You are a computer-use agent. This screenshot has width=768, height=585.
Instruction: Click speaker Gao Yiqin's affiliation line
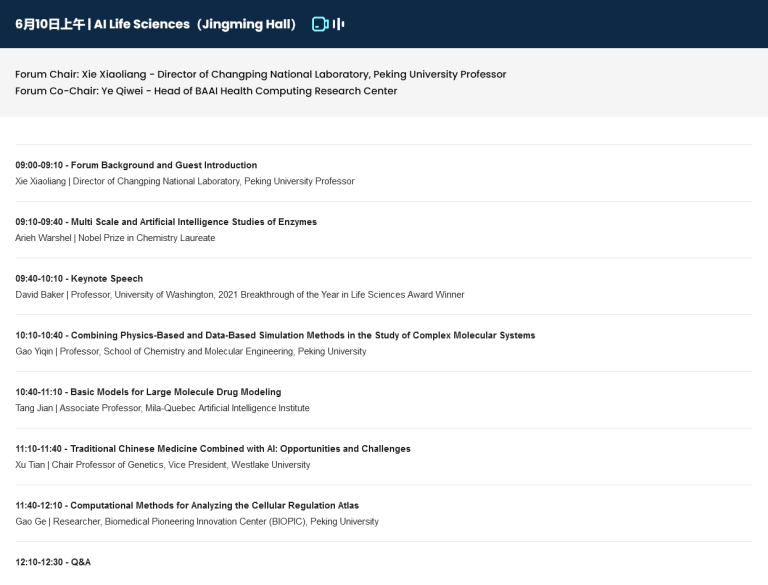click(191, 352)
